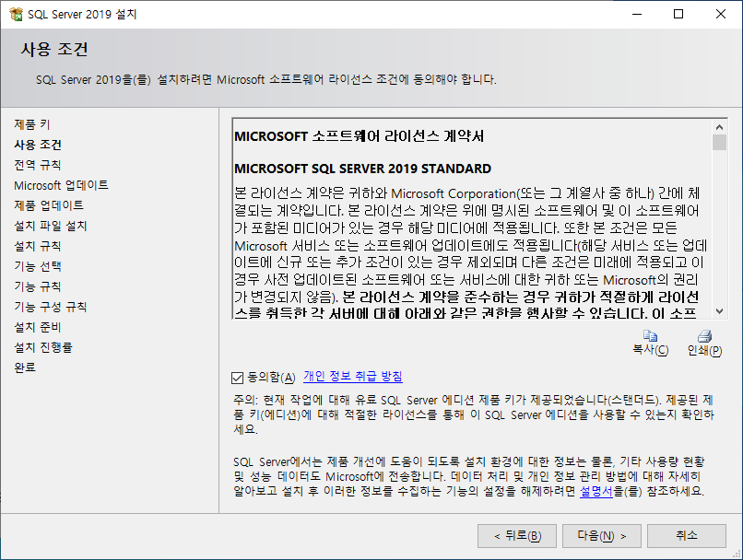This screenshot has width=743, height=560.
Task: Select the 설치 파일 설치 step
Action: (x=51, y=226)
